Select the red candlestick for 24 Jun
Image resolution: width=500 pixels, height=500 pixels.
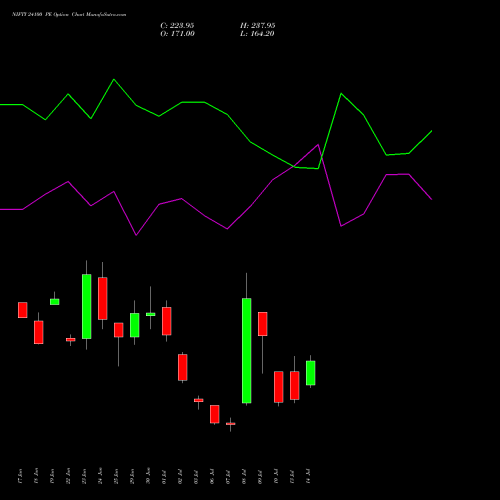(x=103, y=298)
